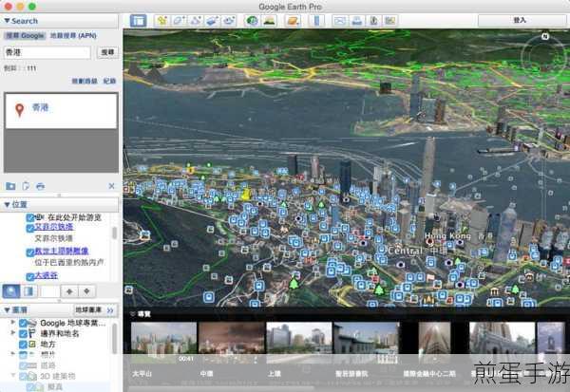Switch to the 地籍搜尋 (APN) tab
570x392 pixels.
click(73, 36)
